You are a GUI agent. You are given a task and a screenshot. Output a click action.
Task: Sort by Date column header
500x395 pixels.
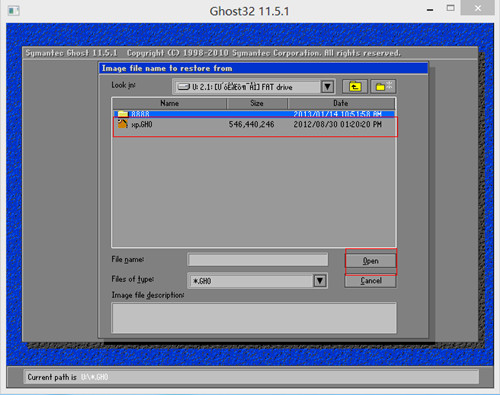341,103
